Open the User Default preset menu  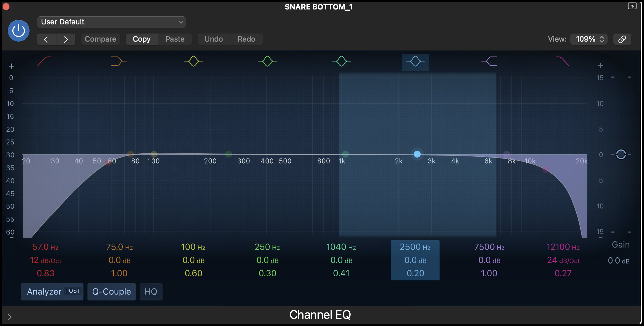coord(112,22)
